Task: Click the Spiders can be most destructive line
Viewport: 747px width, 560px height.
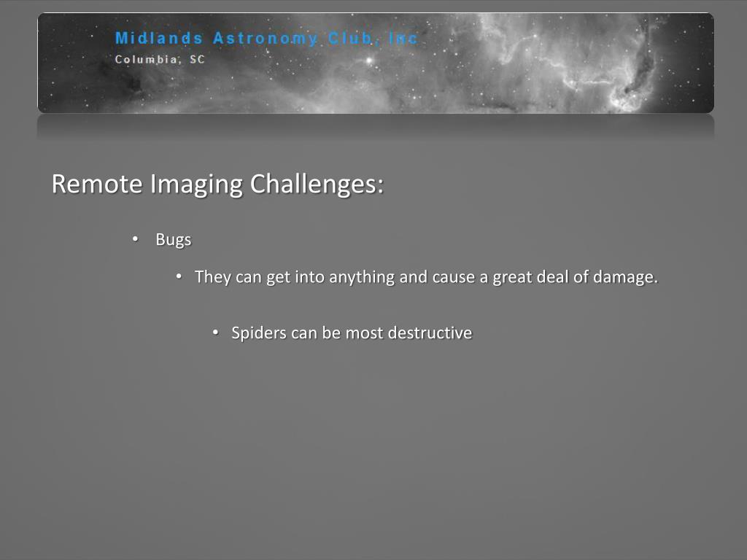Action: tap(352, 332)
